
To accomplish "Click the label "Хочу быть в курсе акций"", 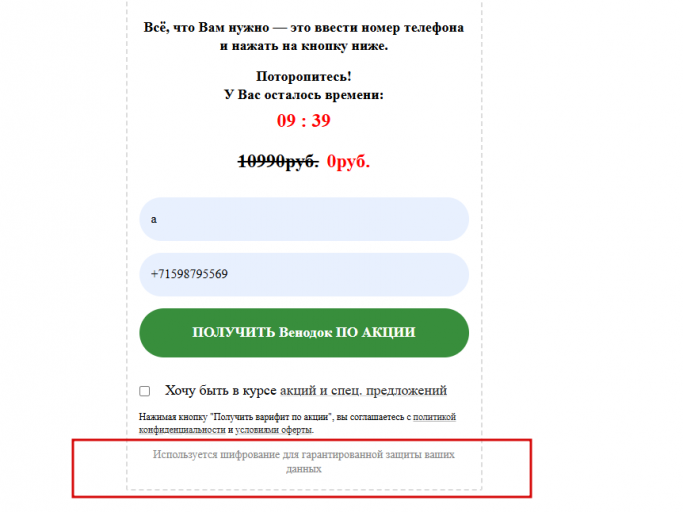I will coord(240,390).
